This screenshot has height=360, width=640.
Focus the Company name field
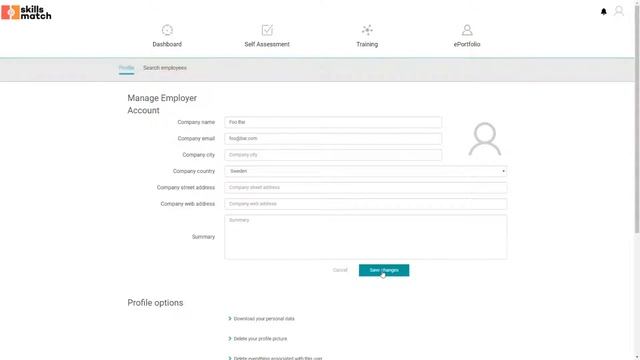[x=333, y=122]
